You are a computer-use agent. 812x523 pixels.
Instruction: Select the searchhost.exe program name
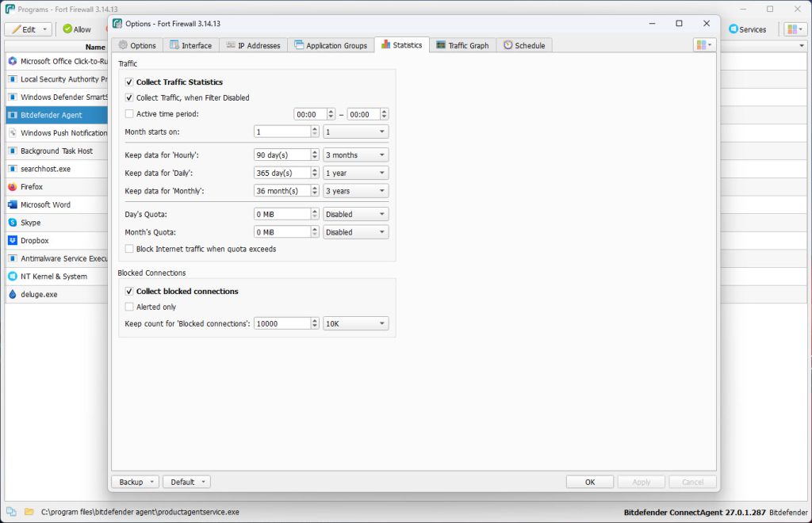45,169
